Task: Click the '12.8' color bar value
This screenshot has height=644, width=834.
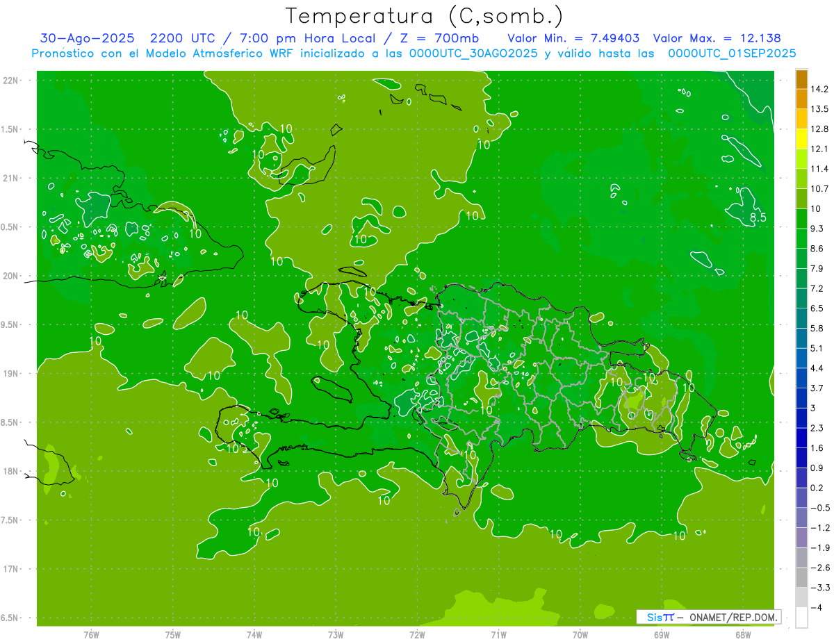Action: tap(820, 129)
